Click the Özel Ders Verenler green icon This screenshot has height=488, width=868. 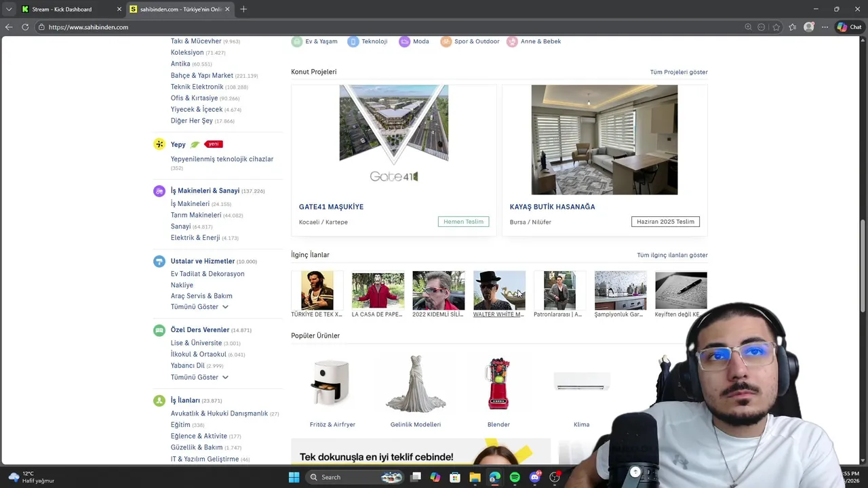(159, 330)
